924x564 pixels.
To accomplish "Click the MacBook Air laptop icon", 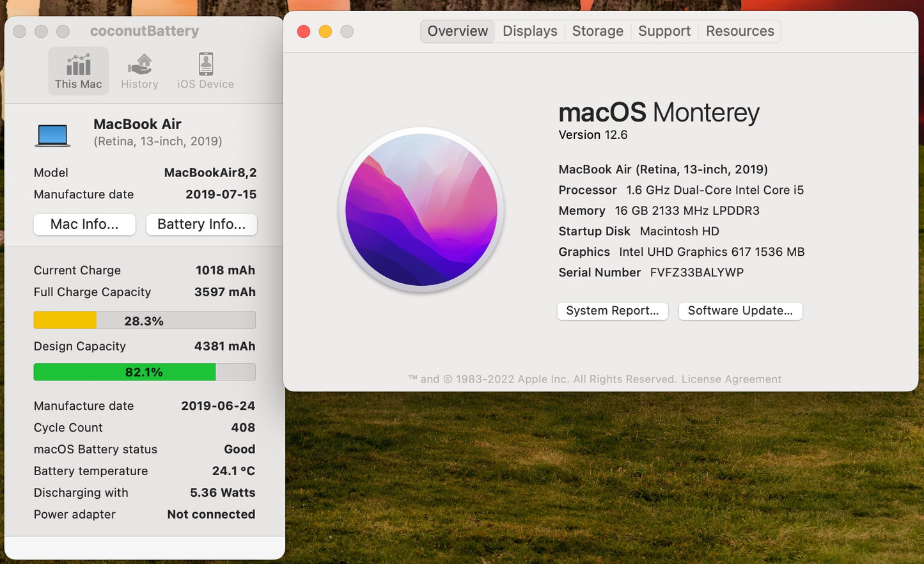I will [52, 135].
